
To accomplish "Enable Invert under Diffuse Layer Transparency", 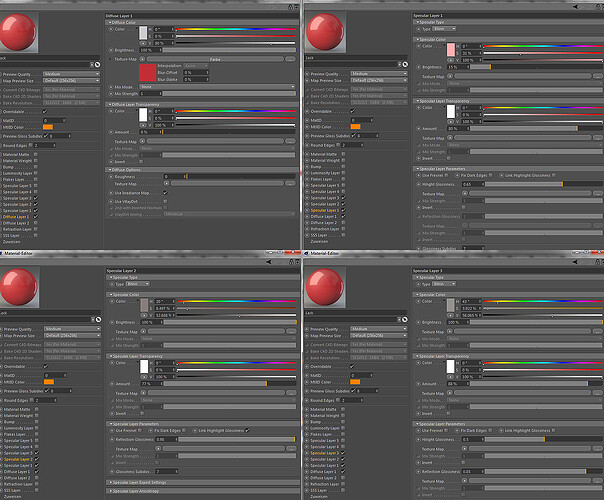I will tap(141, 162).
